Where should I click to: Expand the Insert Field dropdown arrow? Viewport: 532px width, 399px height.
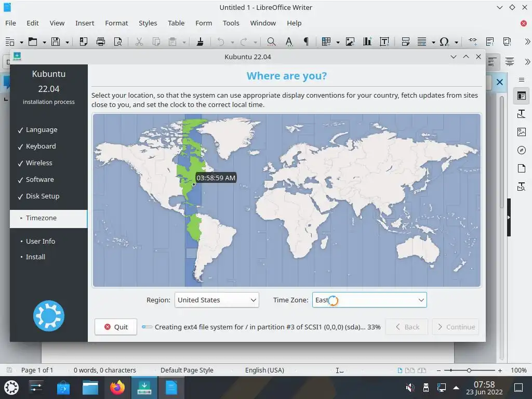point(433,43)
